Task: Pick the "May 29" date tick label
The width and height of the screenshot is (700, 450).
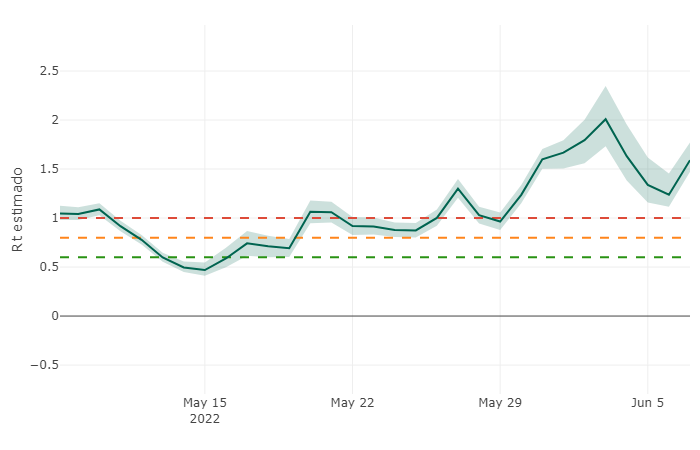Action: [500, 403]
